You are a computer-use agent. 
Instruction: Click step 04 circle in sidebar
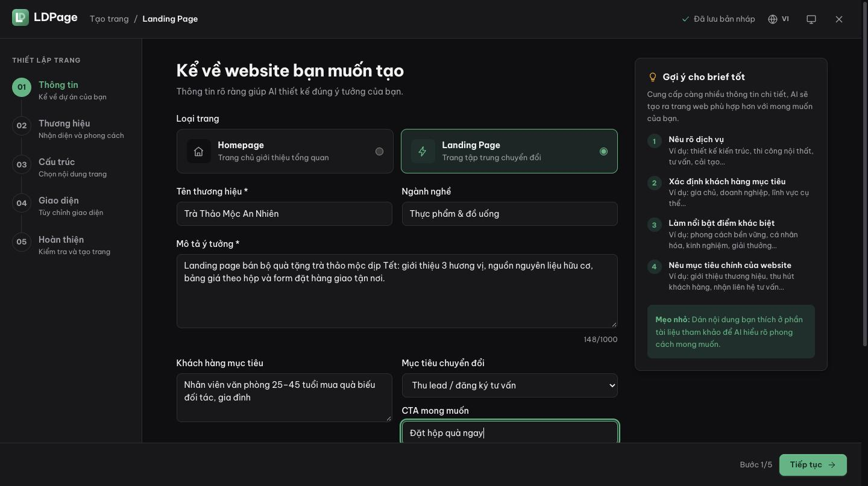click(x=22, y=203)
